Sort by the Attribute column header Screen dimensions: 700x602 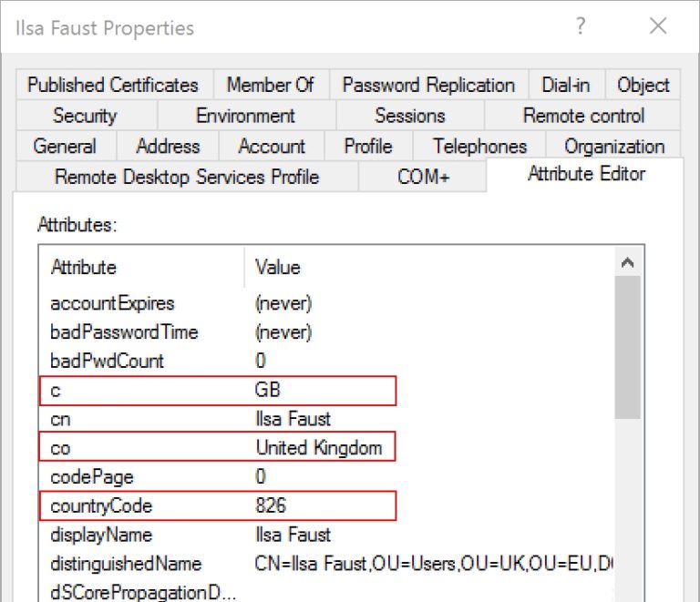click(x=84, y=268)
